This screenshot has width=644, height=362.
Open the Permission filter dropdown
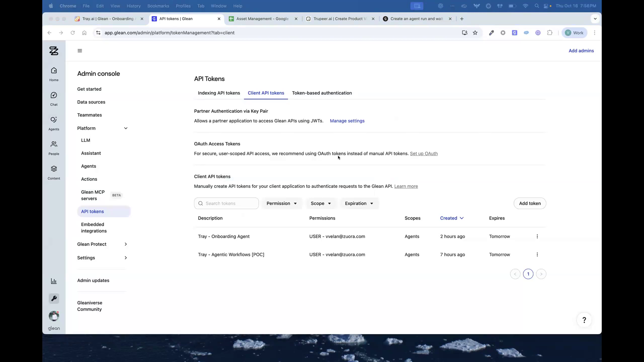click(x=281, y=203)
